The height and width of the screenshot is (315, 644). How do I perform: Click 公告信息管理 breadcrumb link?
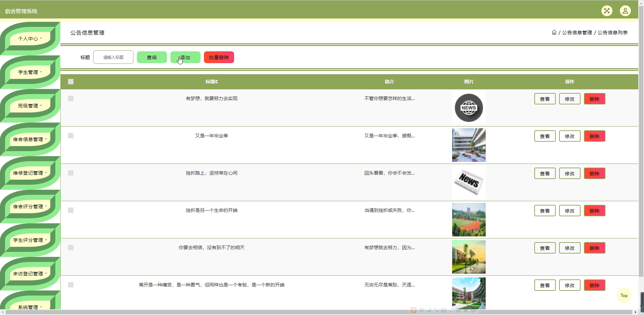pyautogui.click(x=577, y=33)
